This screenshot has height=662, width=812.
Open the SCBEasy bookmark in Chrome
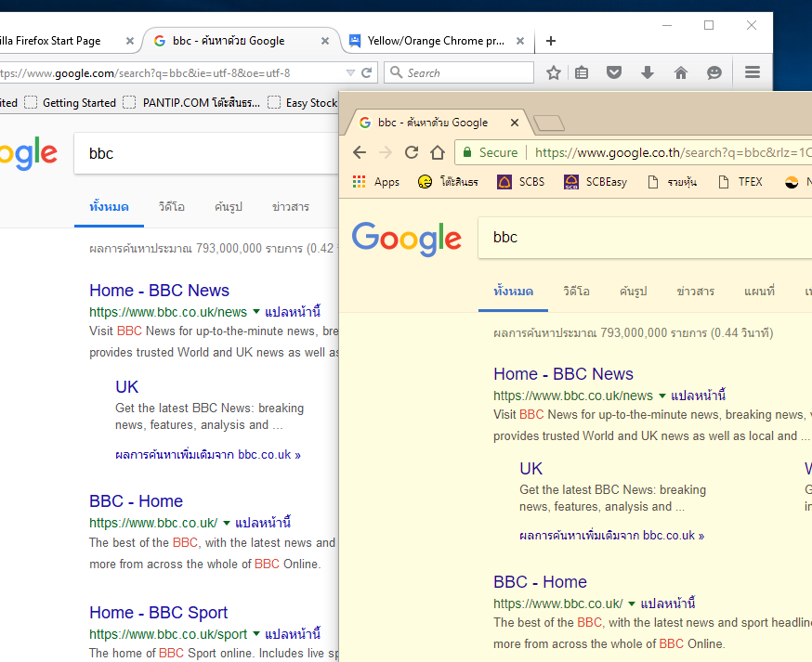(x=596, y=182)
